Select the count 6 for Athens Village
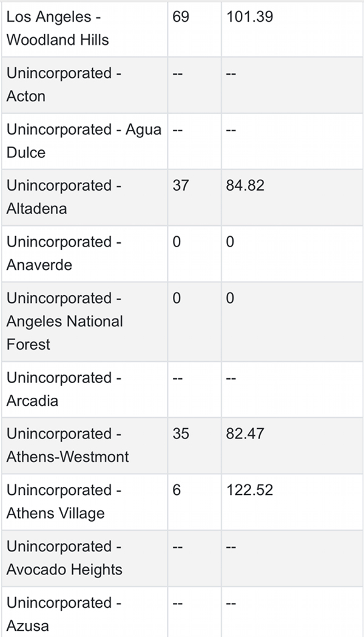Viewport: 364px width, 637px height. pos(177,490)
